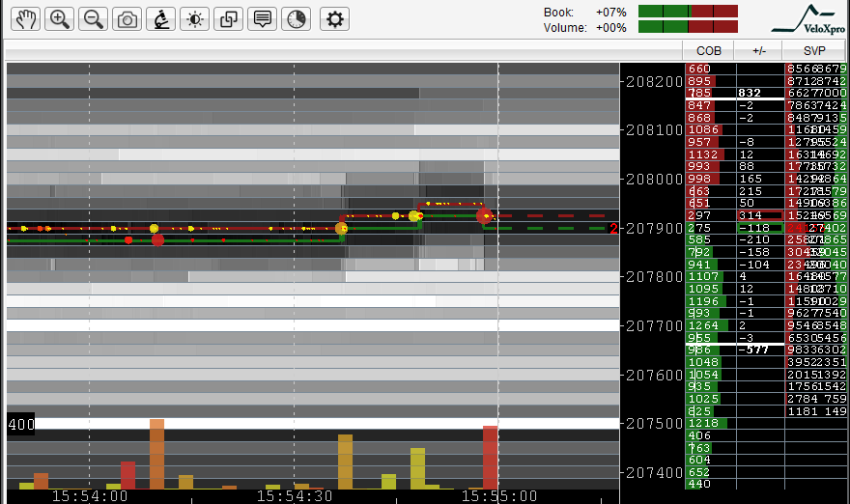Click the 400 volume scale label
Screen dimensions: 850x504
[21, 424]
